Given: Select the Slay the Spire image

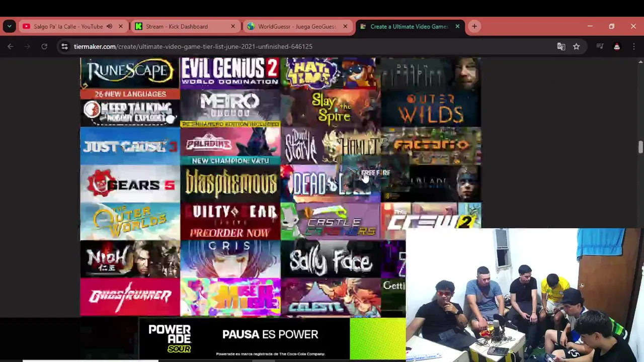Looking at the screenshot, I should click(330, 108).
